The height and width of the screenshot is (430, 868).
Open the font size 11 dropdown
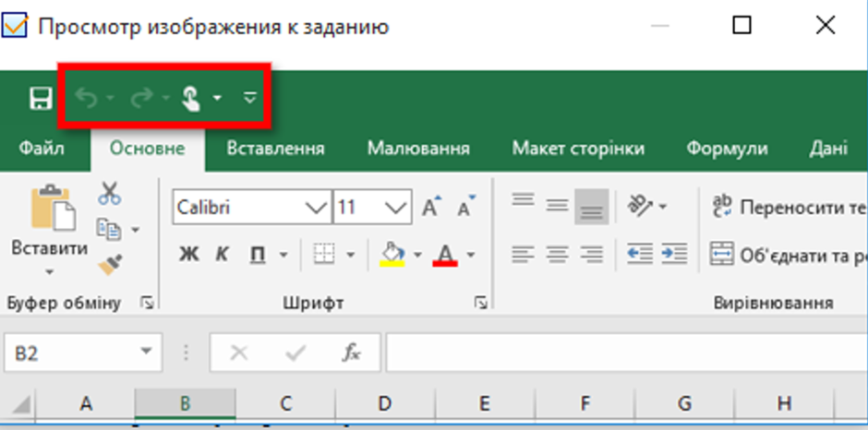click(395, 208)
